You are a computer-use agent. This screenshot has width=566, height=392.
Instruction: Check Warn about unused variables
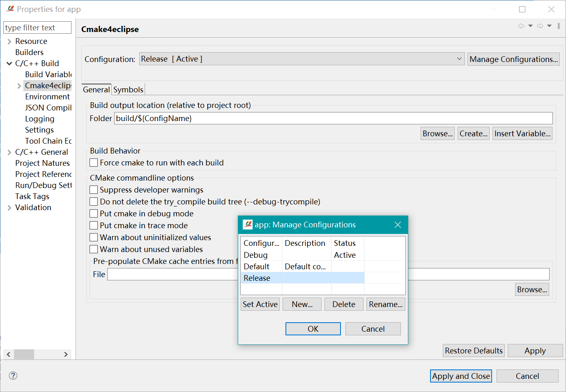pyautogui.click(x=94, y=249)
